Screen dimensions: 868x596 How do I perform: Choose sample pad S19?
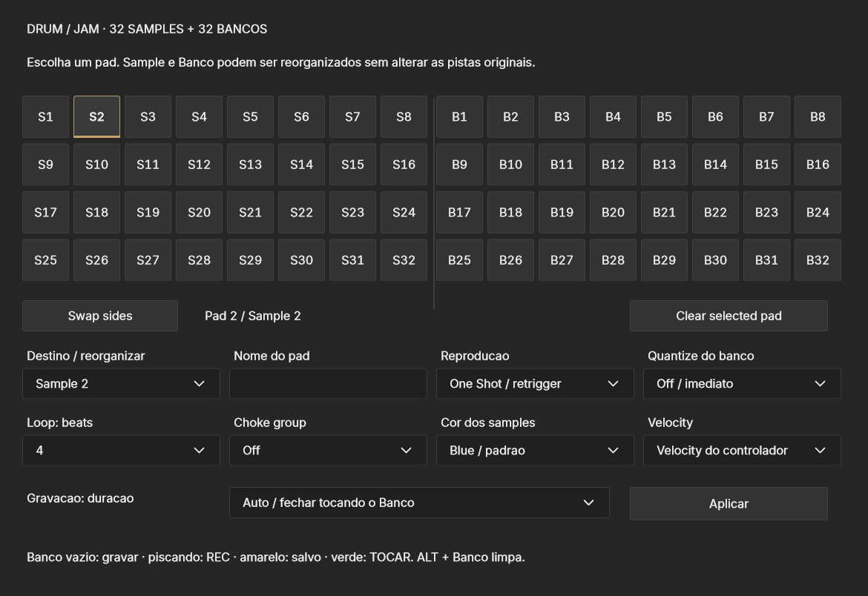(148, 213)
